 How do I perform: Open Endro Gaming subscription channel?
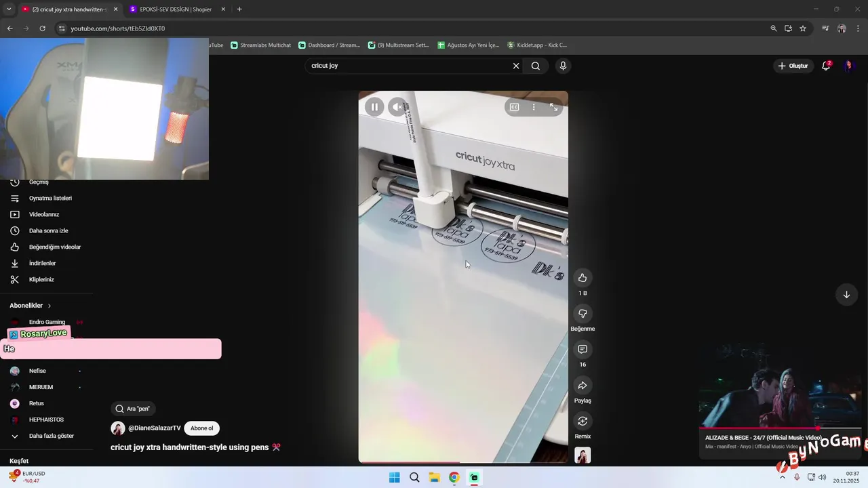[x=46, y=322]
